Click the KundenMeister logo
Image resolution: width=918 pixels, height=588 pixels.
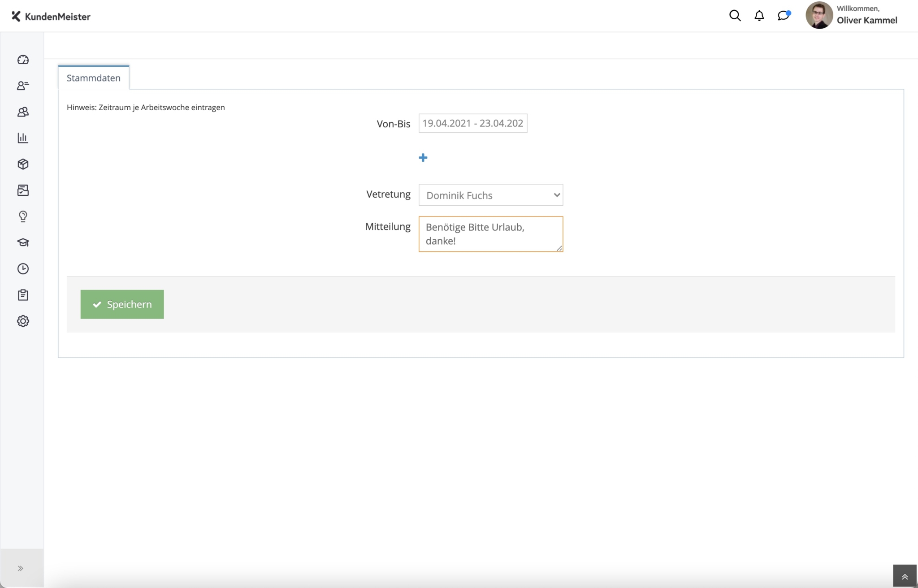point(51,17)
